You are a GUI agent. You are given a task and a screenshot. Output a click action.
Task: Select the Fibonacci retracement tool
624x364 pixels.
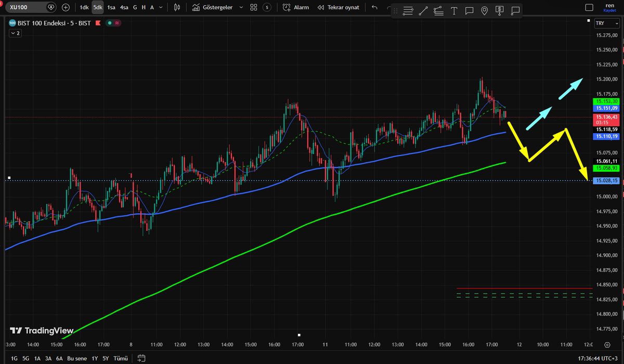tap(438, 11)
